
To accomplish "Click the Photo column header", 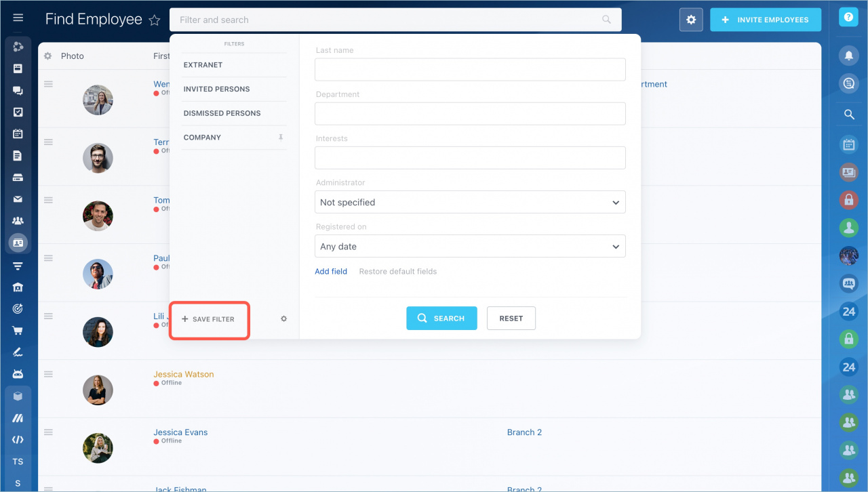I will coord(73,56).
